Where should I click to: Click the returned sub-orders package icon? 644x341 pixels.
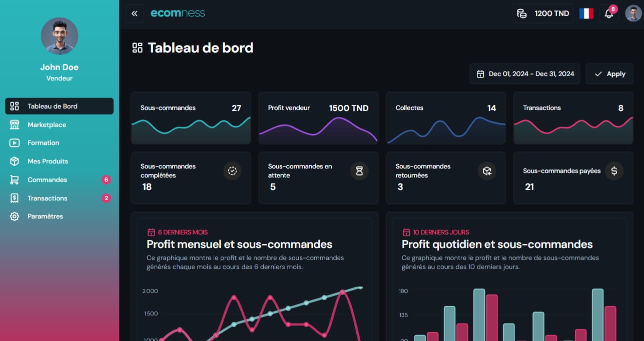[x=487, y=171]
